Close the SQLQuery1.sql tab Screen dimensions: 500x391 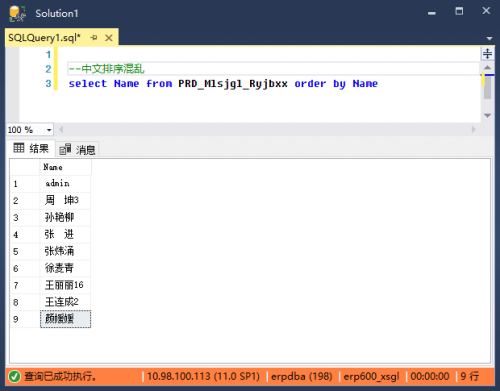(x=109, y=38)
